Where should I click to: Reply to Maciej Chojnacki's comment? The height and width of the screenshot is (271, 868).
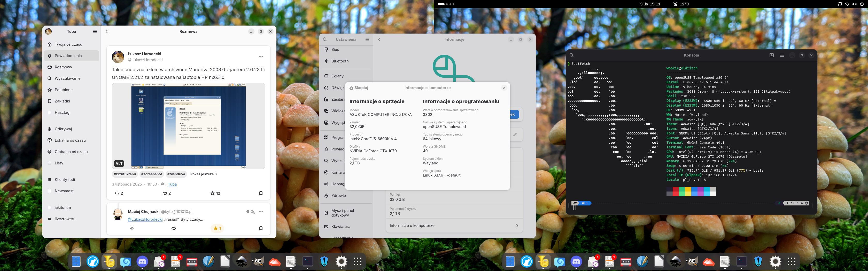point(133,228)
